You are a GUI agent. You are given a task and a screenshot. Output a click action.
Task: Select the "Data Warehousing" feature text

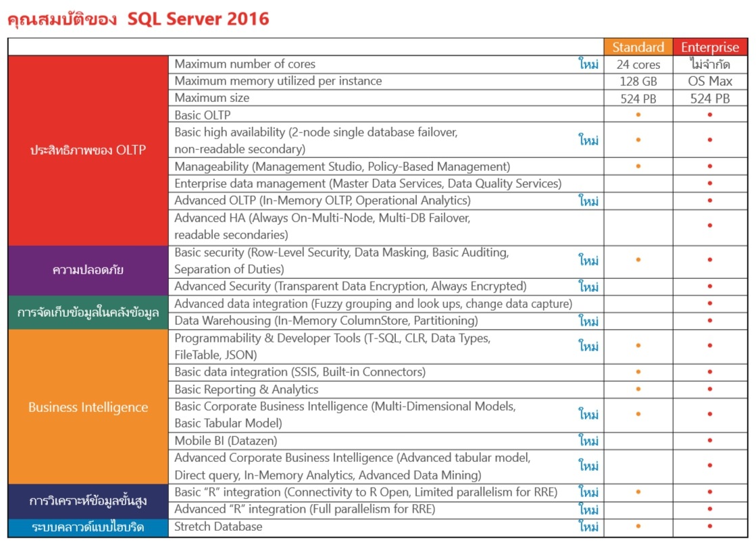click(326, 320)
